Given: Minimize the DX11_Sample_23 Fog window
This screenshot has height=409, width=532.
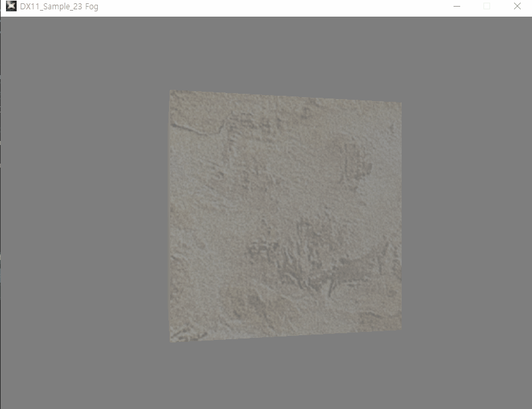Looking at the screenshot, I should click(x=457, y=6).
